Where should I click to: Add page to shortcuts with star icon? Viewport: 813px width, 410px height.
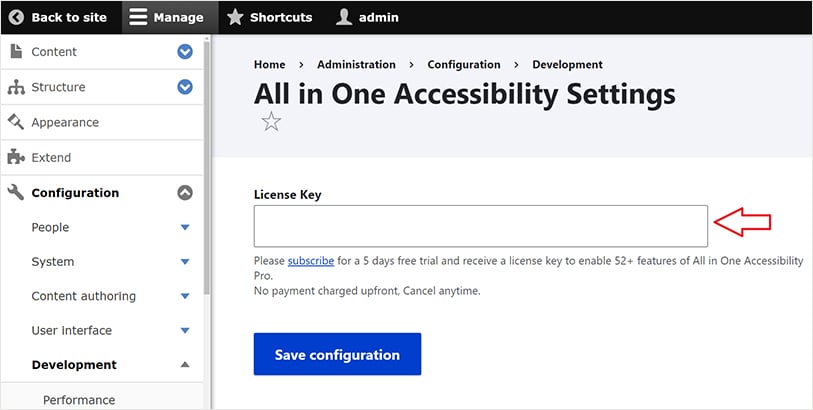271,123
